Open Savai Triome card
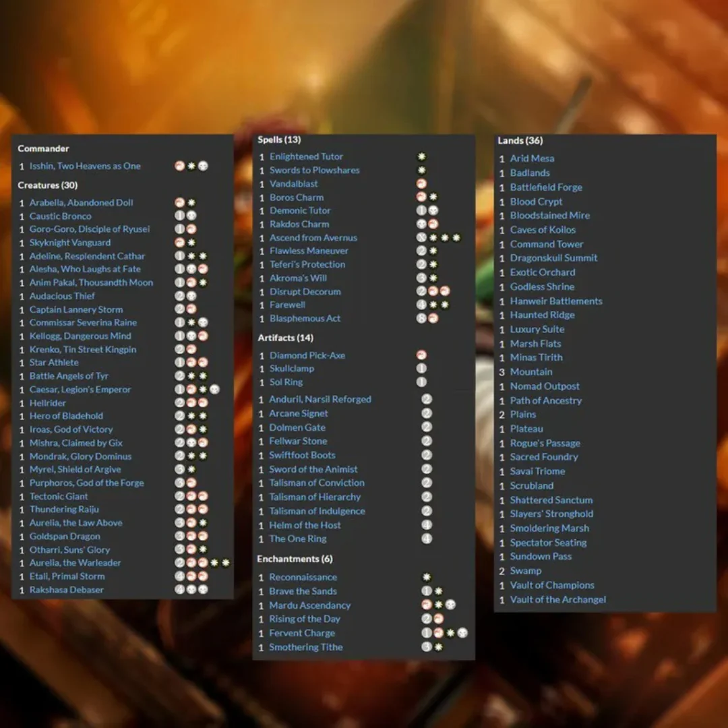 [x=538, y=471]
